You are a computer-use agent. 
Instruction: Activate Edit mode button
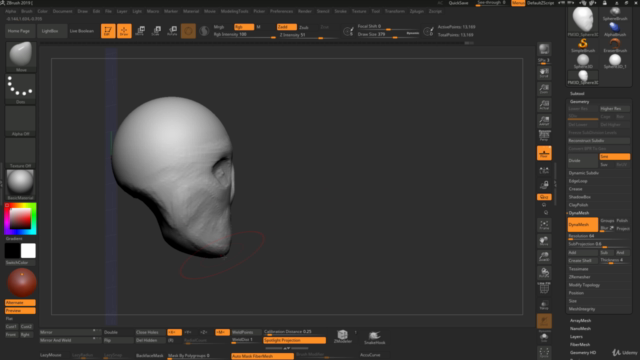coord(108,31)
